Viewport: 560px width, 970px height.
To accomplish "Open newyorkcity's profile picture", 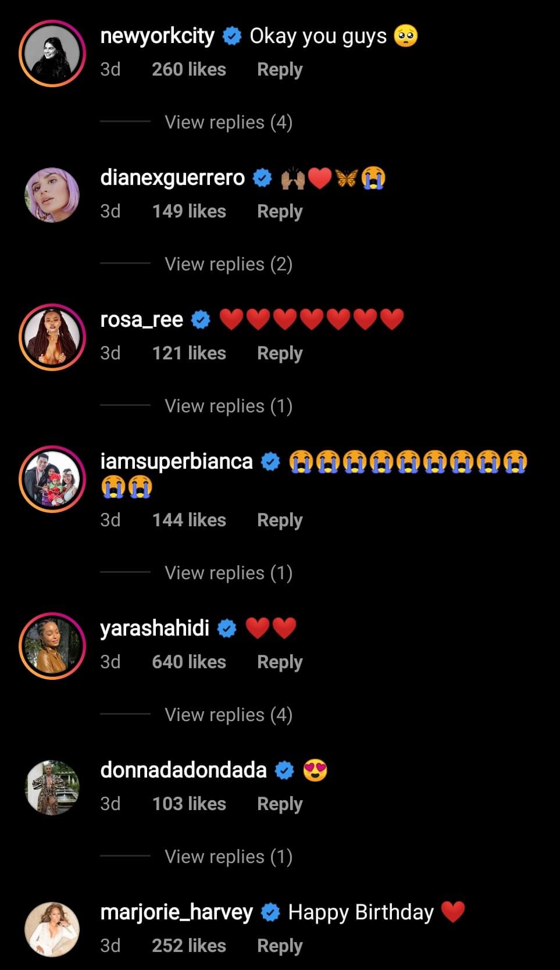I will click(x=52, y=54).
